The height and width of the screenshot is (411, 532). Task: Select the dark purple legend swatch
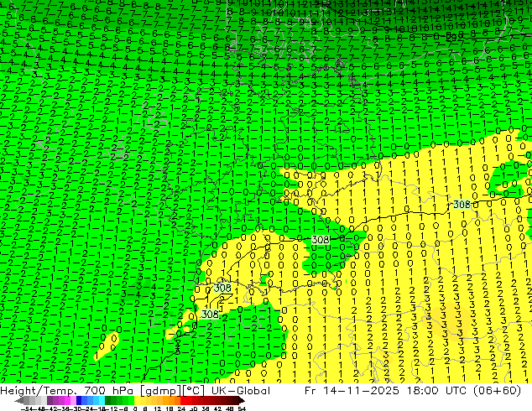click(x=50, y=401)
